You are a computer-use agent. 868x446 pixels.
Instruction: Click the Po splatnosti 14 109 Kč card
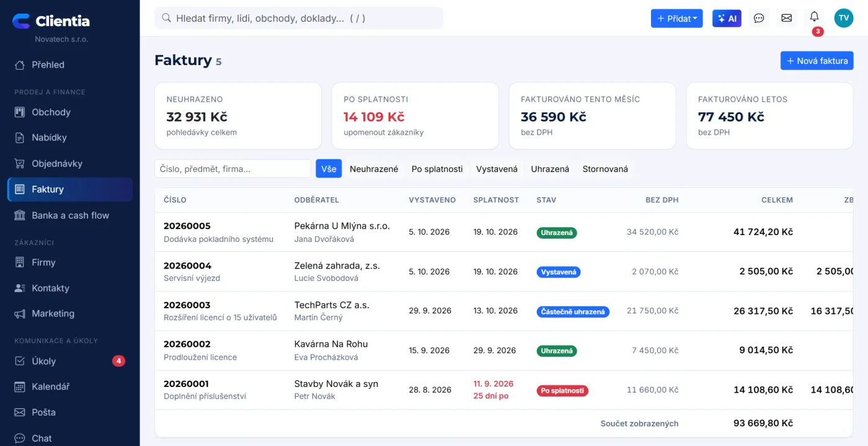(x=415, y=116)
